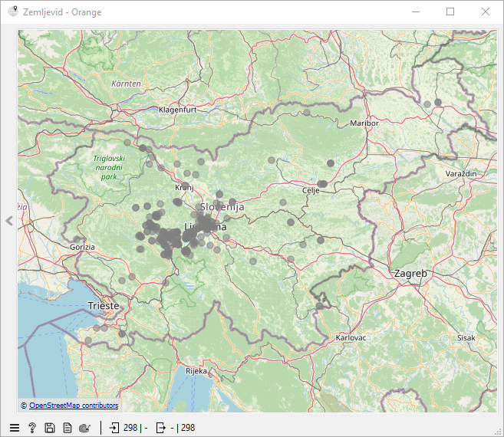Click the output count 298 text
The image size is (504, 437).
[187, 428]
